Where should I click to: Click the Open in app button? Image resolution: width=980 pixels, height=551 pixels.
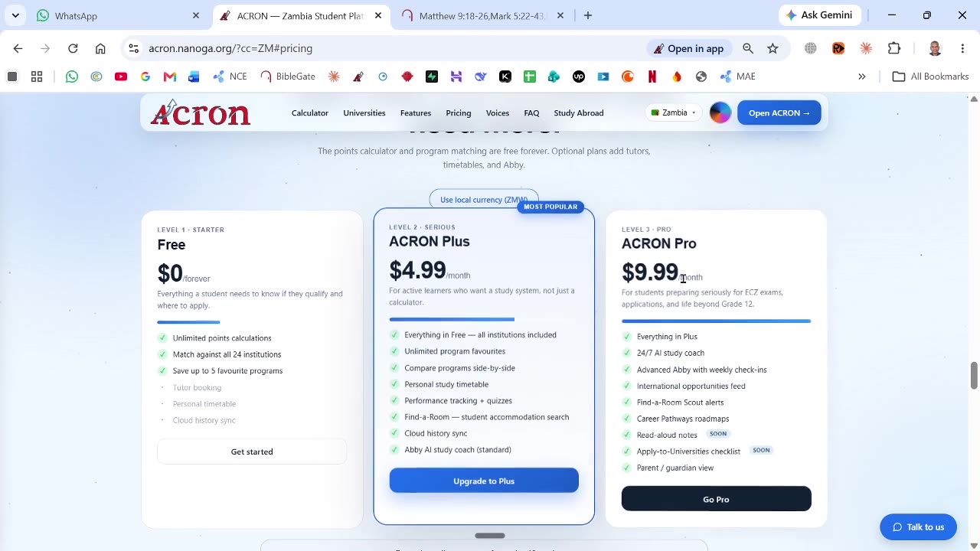tap(688, 48)
